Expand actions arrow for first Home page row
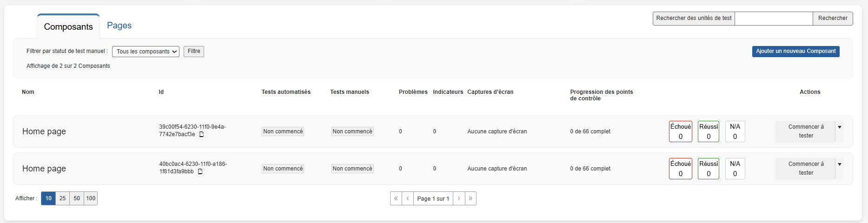 (839, 127)
